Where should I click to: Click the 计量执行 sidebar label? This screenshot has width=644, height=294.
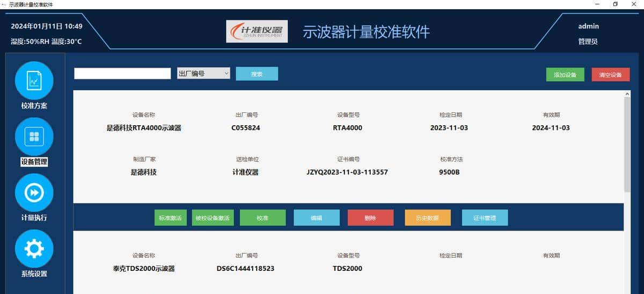[x=34, y=218]
